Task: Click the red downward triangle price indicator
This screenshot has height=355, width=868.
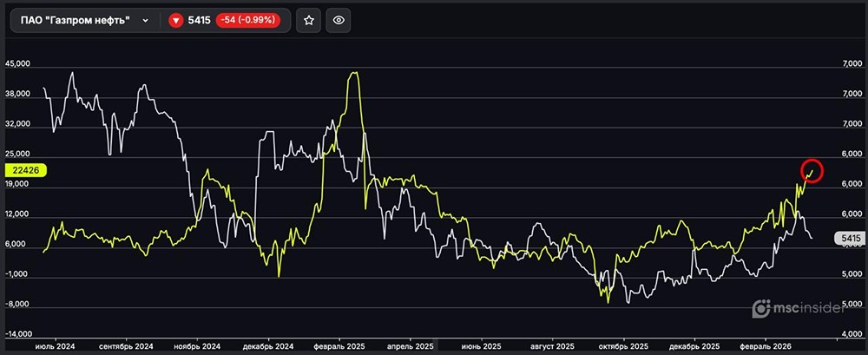Action: coord(176,20)
